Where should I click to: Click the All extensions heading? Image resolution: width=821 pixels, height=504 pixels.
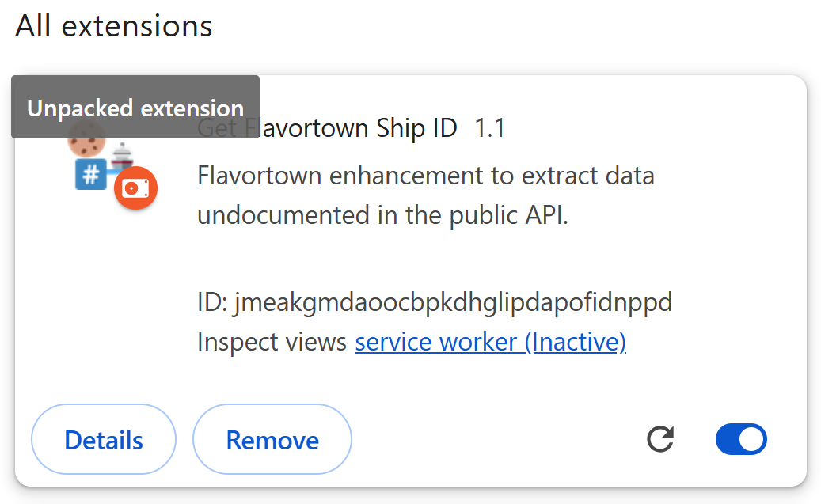[x=114, y=26]
